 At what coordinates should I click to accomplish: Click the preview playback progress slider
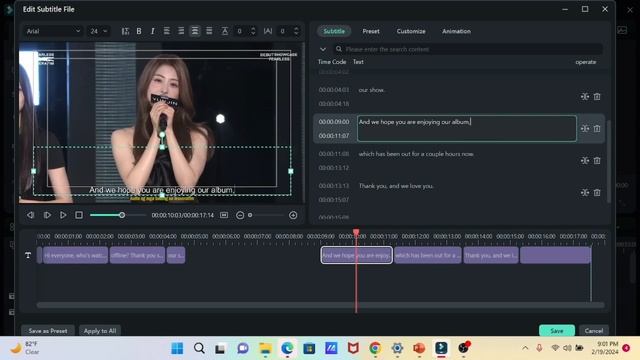click(118, 215)
